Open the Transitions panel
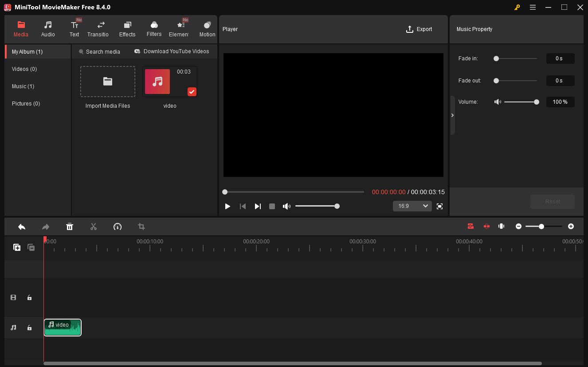This screenshot has height=367, width=588. tap(98, 28)
